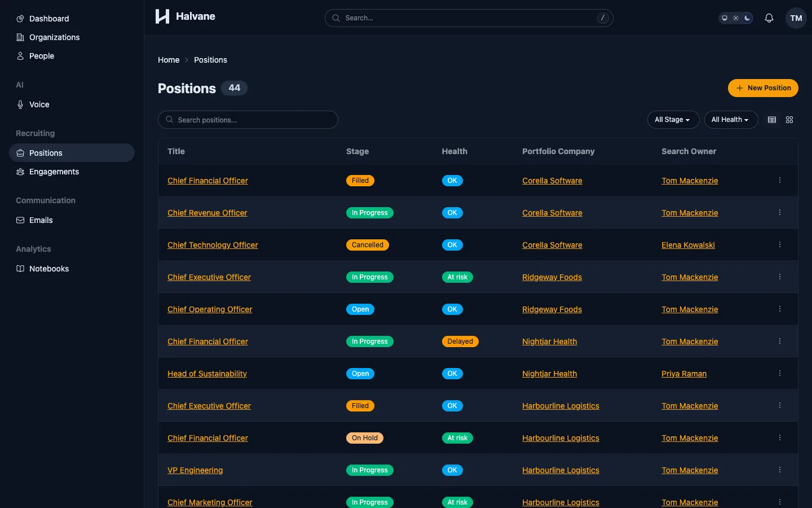Switch to the grid card view icon

coord(789,120)
